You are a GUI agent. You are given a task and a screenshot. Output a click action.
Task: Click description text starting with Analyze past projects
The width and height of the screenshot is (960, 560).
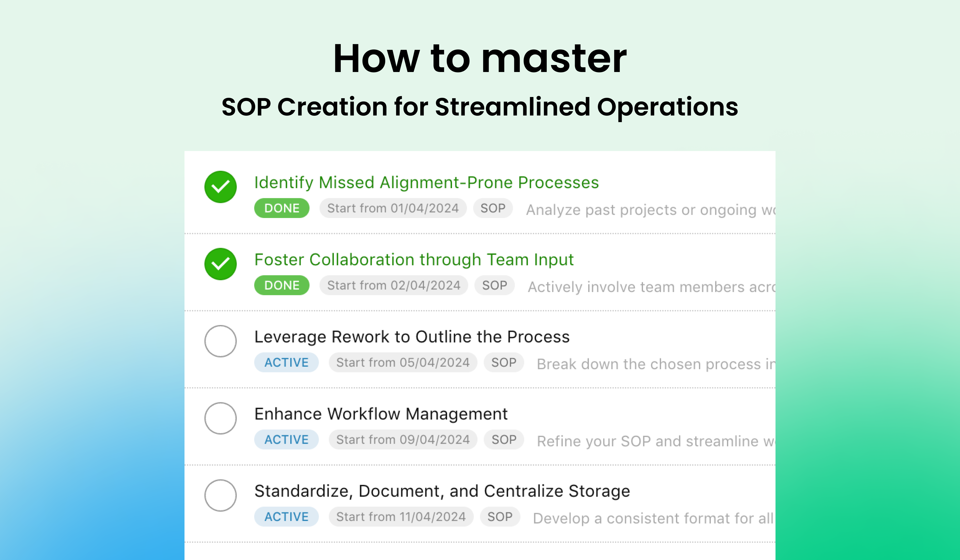651,210
